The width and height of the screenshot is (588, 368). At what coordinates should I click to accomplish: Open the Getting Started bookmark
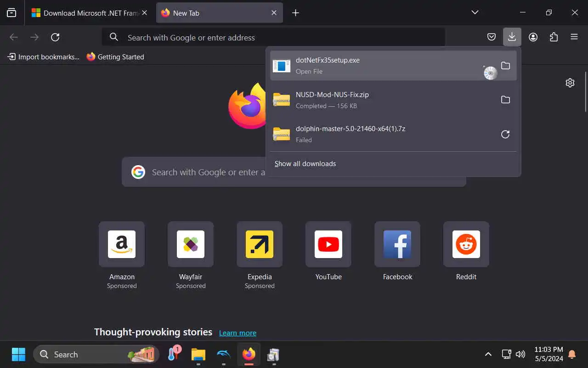pyautogui.click(x=115, y=57)
